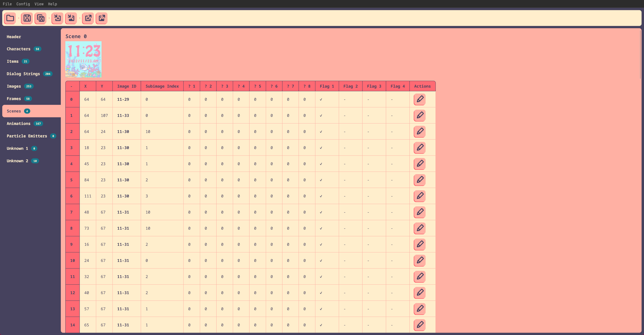The width and height of the screenshot is (644, 335).
Task: Edit scene row 5 with pencil icon
Action: click(420, 180)
